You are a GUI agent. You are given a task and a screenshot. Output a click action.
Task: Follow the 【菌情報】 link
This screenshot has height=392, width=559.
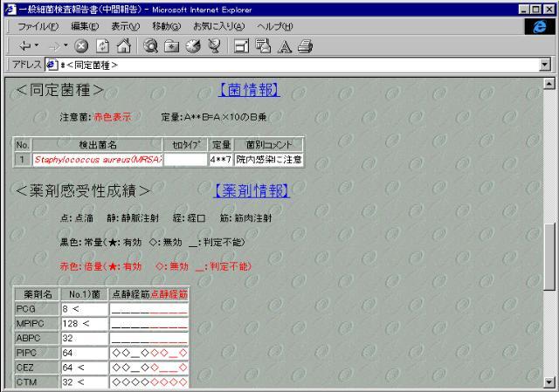pos(249,90)
